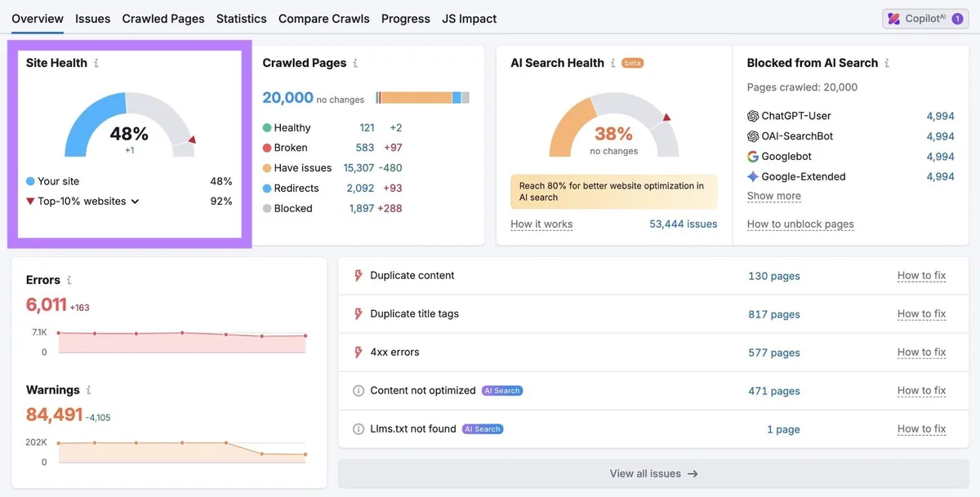The image size is (980, 497).
Task: Open the Overview tab
Action: 38,18
